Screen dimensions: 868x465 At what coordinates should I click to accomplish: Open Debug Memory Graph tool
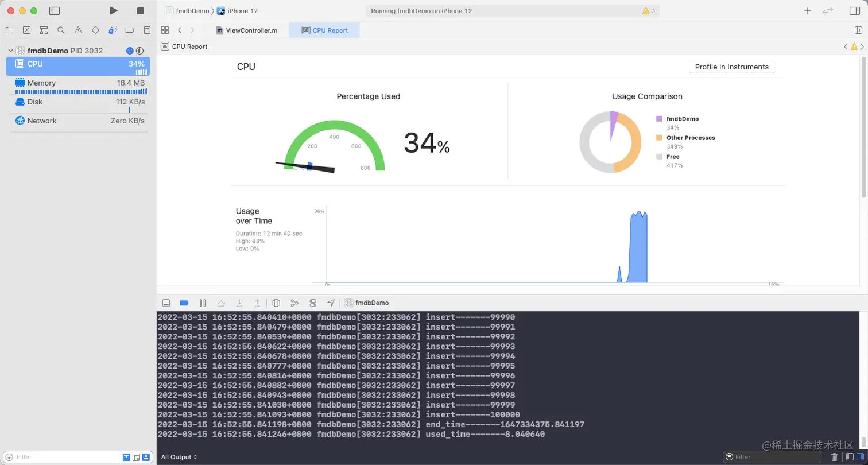[294, 303]
